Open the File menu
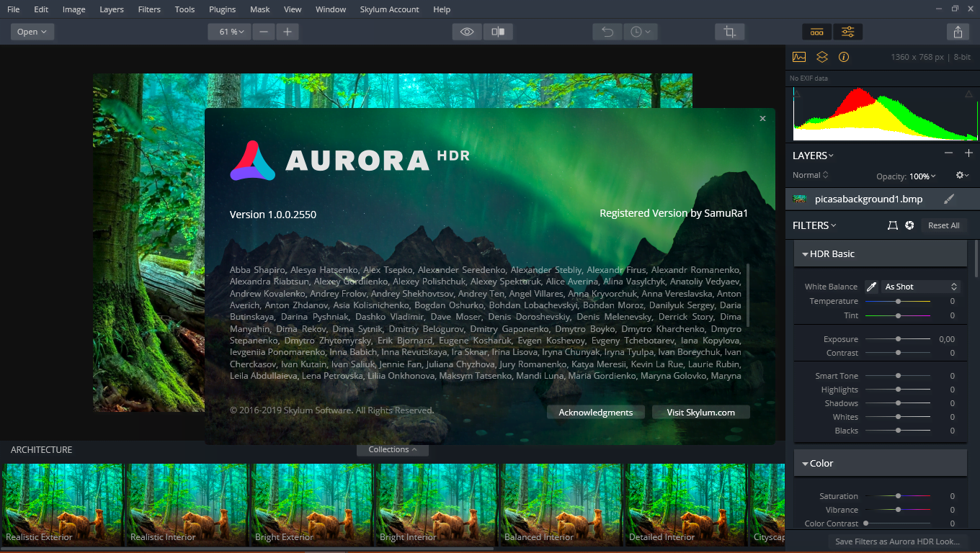This screenshot has width=980, height=553. click(x=14, y=9)
